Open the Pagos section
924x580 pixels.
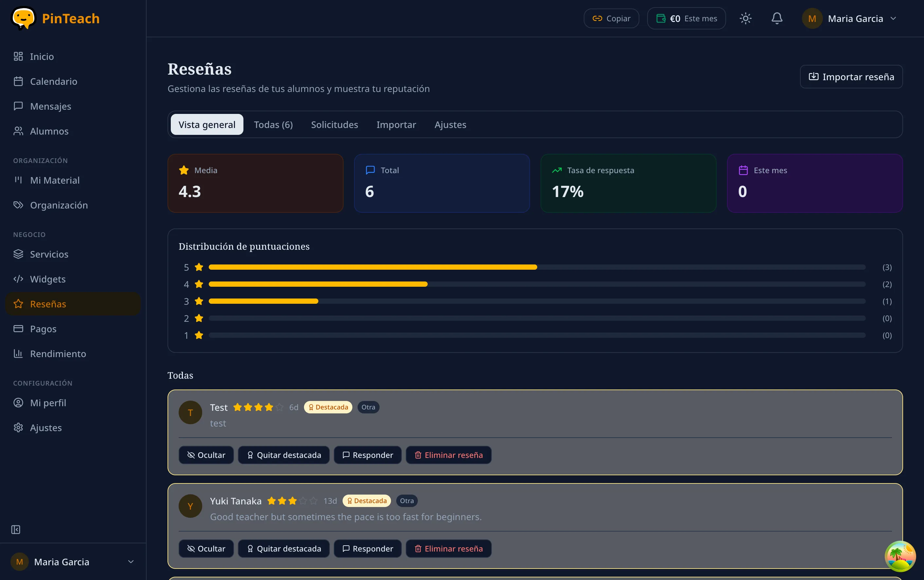tap(44, 329)
